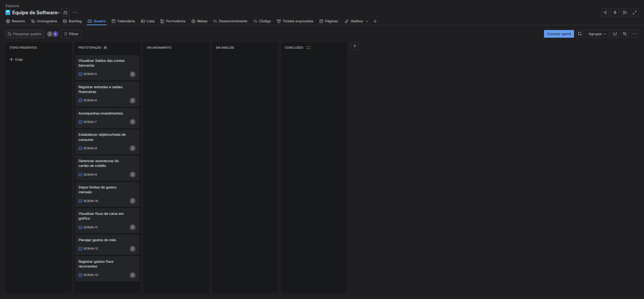Click the task type checkbox icon on SCRUN-9
Screen dimensions: 644x299
click(80, 175)
